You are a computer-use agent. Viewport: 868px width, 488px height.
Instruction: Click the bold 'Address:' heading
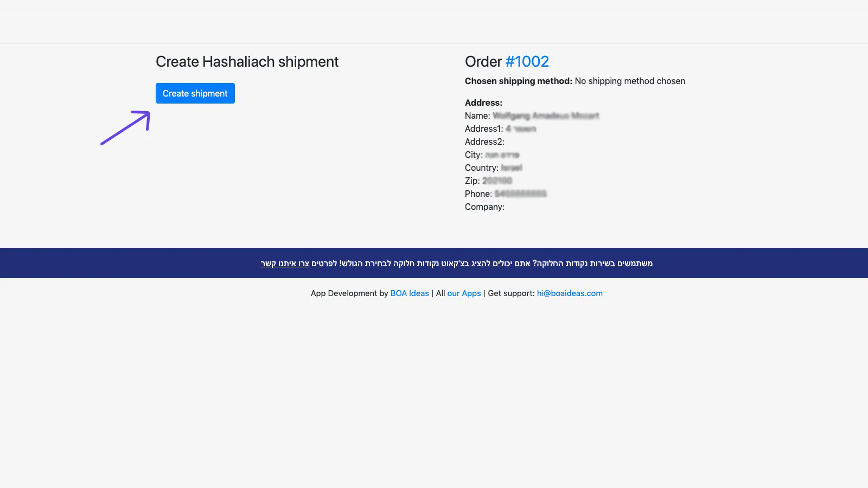coord(483,103)
